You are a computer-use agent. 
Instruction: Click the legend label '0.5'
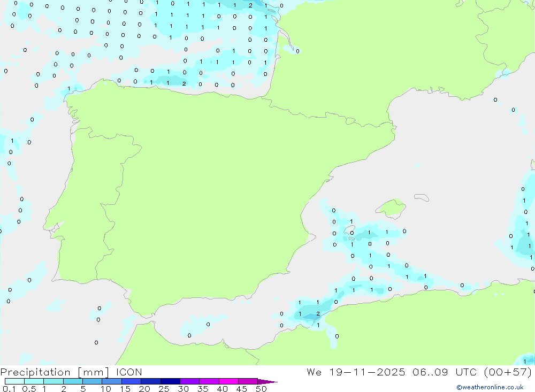[x=29, y=389]
